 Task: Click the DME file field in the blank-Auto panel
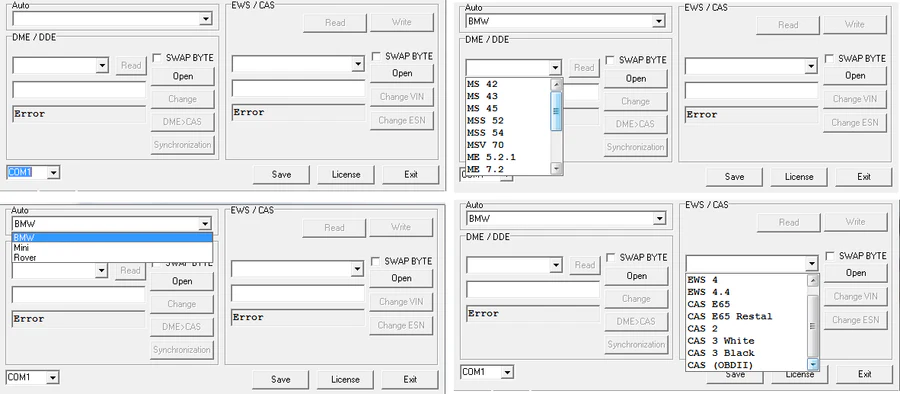[x=79, y=90]
